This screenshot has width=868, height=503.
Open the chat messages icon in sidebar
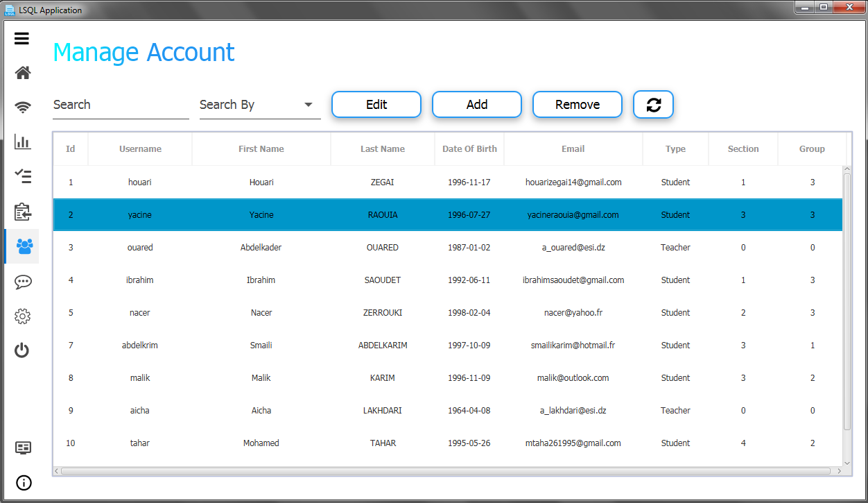pos(22,282)
